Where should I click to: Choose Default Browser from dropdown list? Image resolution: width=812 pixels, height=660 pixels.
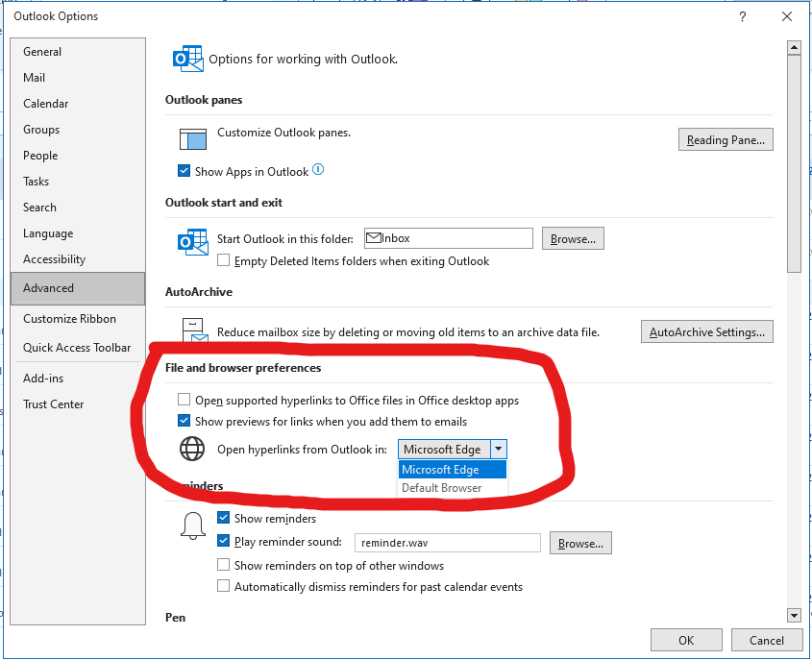[452, 488]
